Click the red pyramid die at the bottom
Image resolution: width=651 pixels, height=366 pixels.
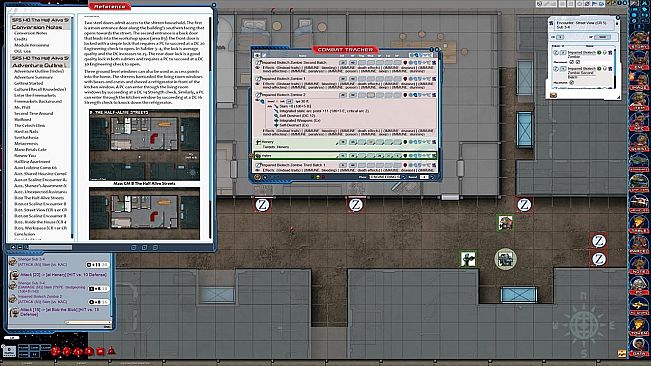pyautogui.click(x=111, y=351)
